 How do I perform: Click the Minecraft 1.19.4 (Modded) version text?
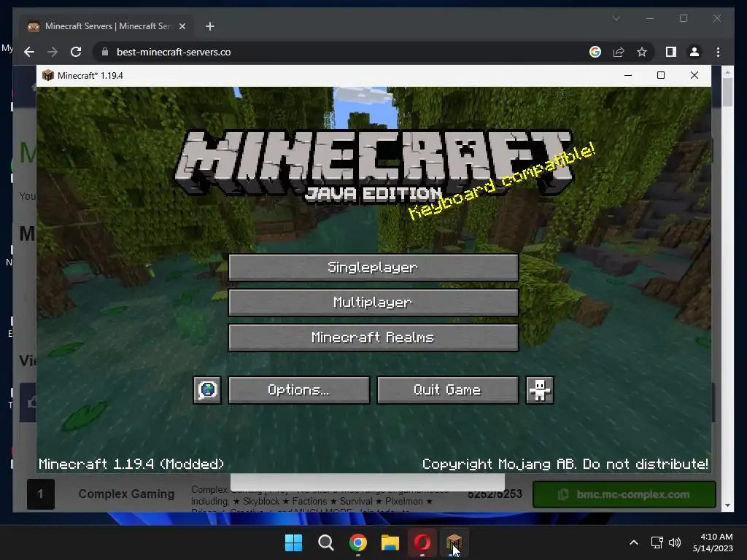(x=131, y=464)
